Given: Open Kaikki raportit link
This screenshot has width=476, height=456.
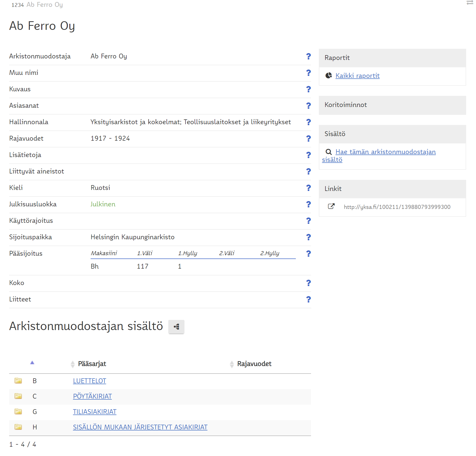Looking at the screenshot, I should pos(357,76).
